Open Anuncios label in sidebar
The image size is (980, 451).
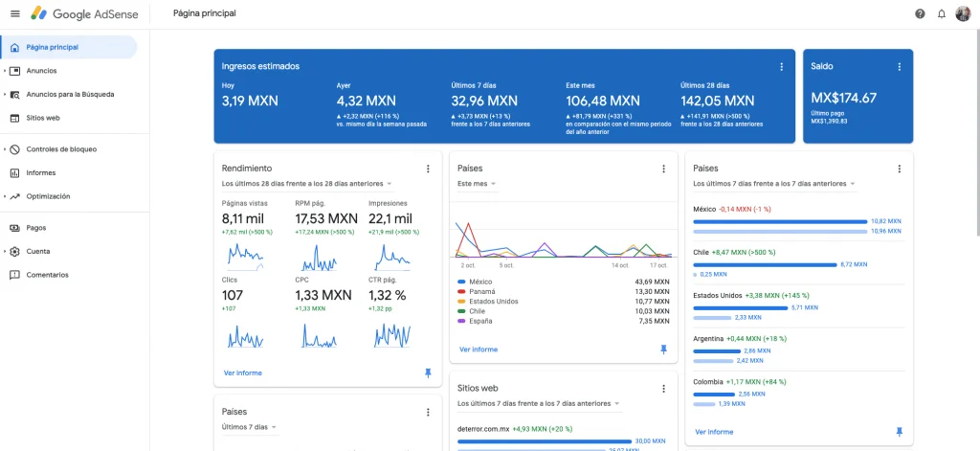(x=41, y=71)
